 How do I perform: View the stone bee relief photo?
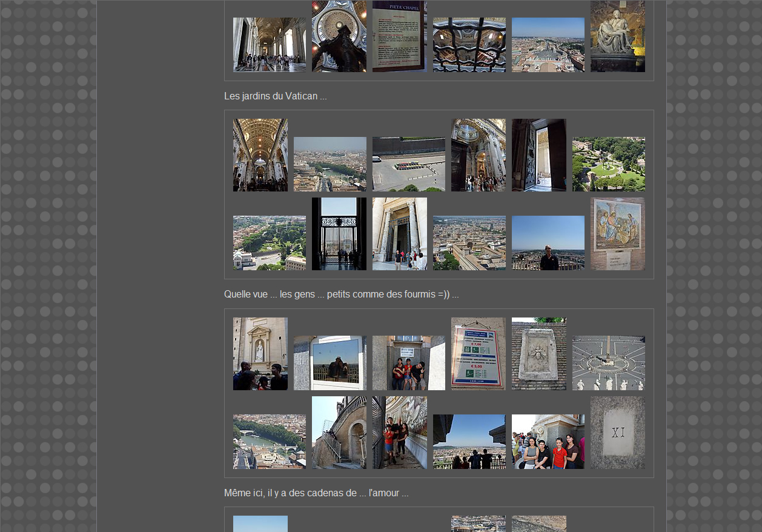point(538,354)
